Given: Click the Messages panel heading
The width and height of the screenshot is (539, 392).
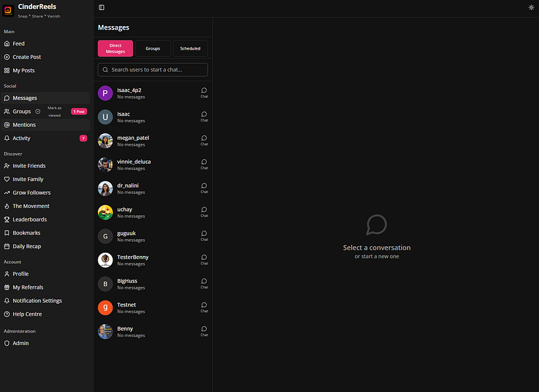Looking at the screenshot, I should pos(113,27).
